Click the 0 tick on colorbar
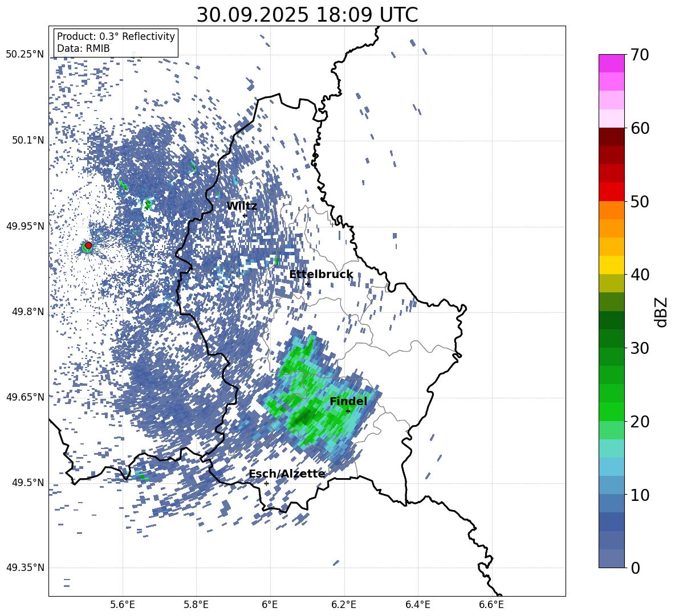The width and height of the screenshot is (675, 616). coord(635,568)
